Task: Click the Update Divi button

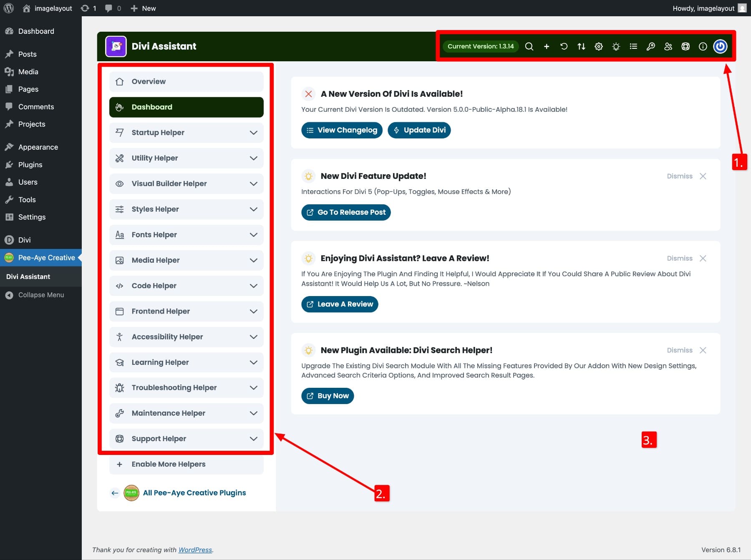Action: point(419,130)
